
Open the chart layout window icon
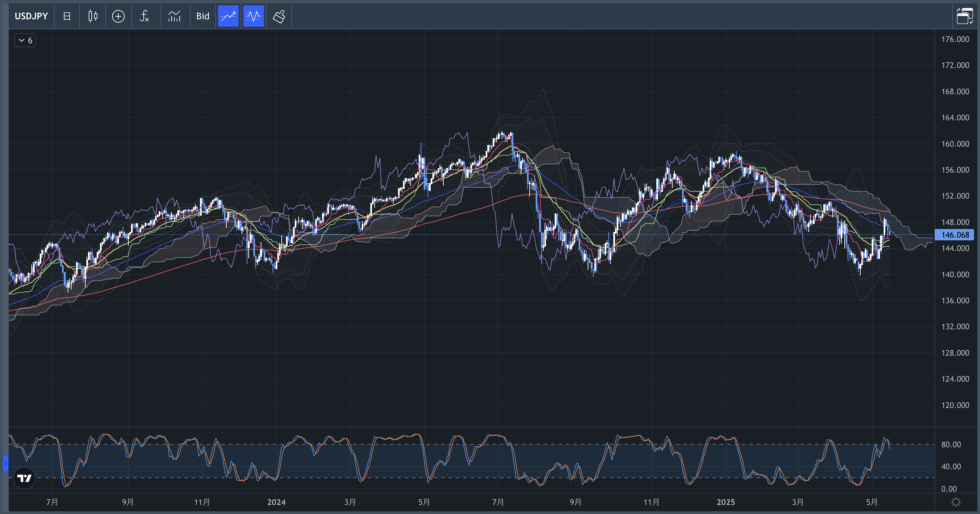965,16
